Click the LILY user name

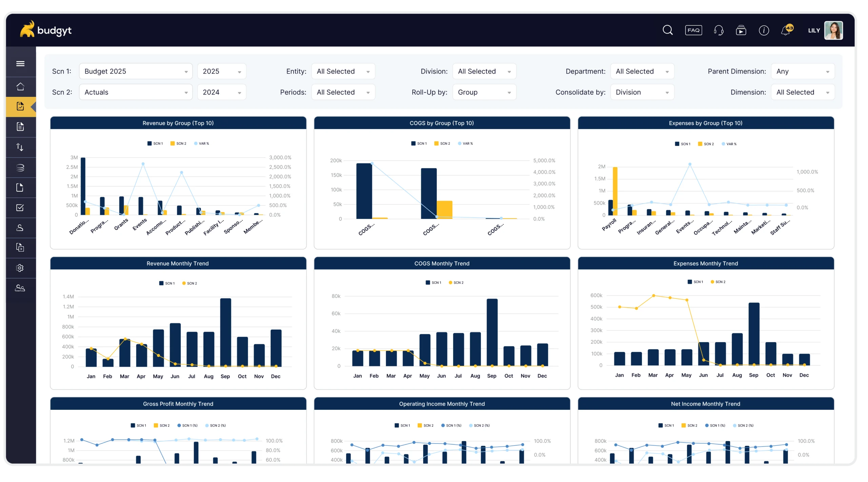point(814,30)
